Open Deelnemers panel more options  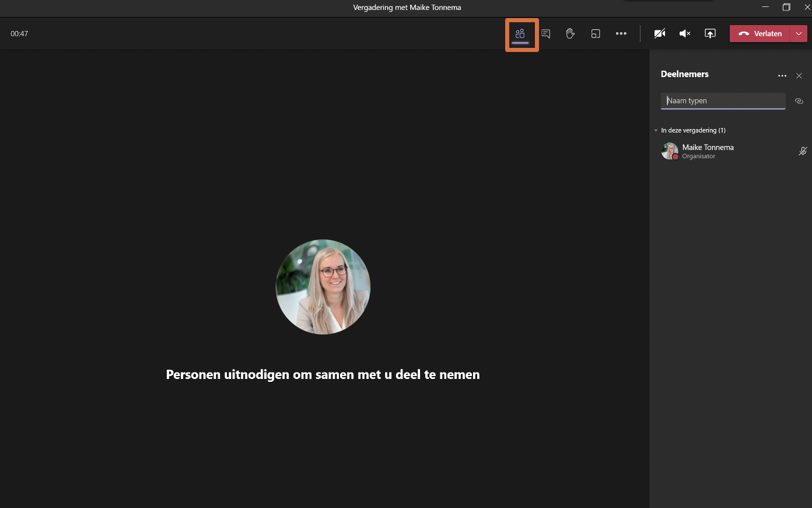click(782, 76)
